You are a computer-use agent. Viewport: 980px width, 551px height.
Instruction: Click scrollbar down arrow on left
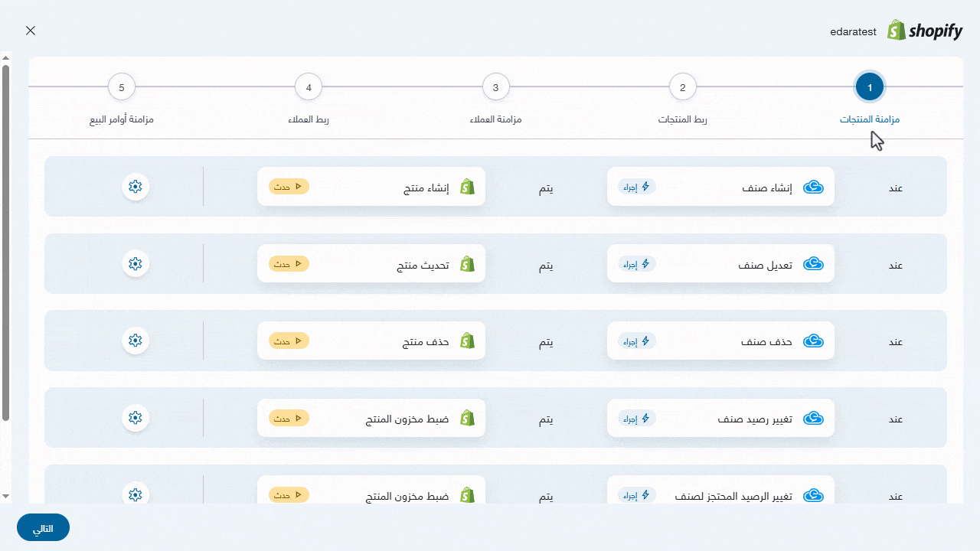[5, 497]
